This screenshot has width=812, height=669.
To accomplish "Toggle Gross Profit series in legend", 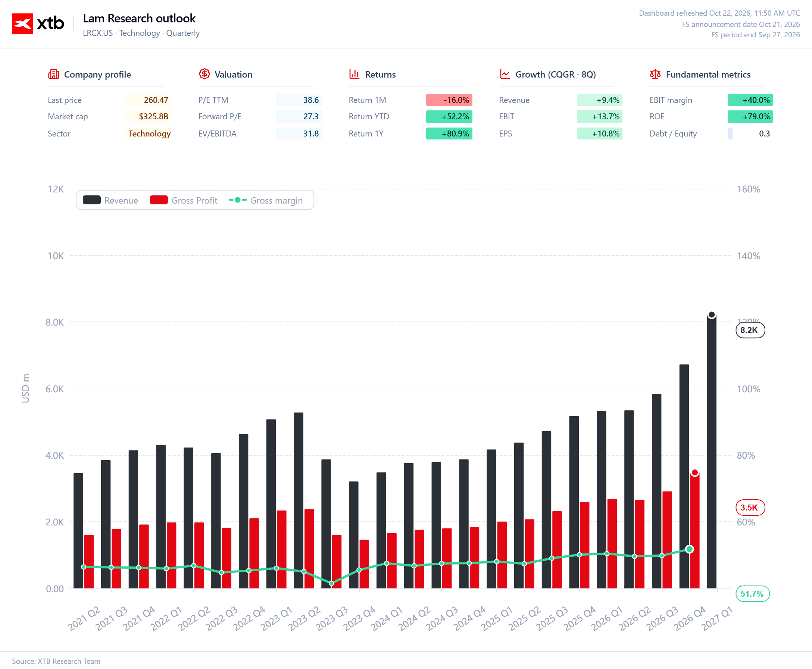I will (184, 200).
